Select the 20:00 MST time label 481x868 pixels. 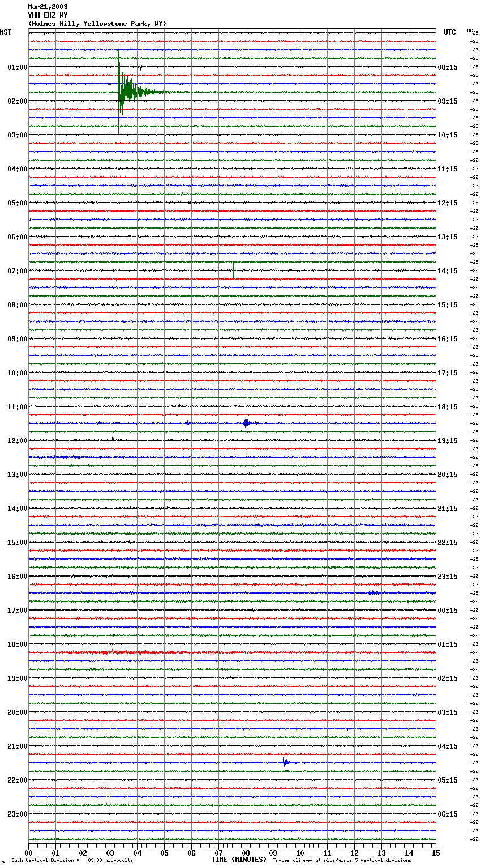point(18,712)
